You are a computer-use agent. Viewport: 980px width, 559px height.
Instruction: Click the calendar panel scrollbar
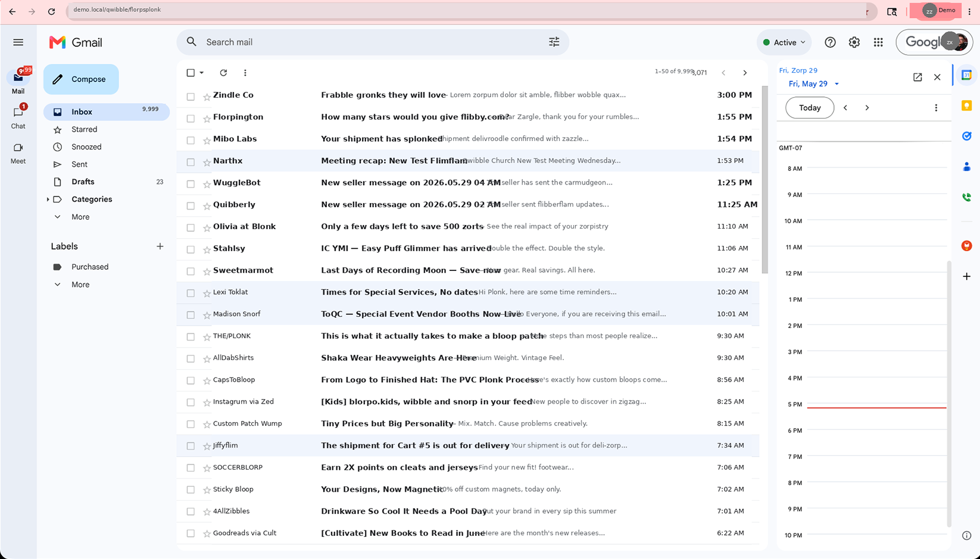pos(948,394)
